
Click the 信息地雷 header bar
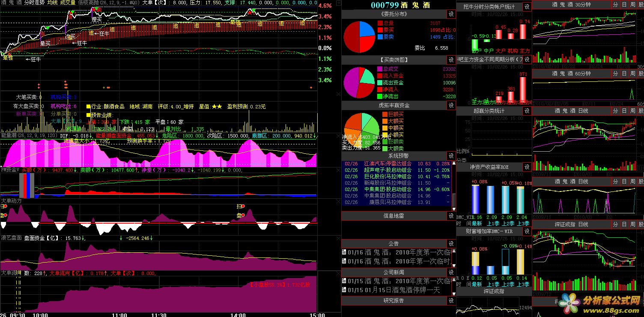(x=394, y=216)
